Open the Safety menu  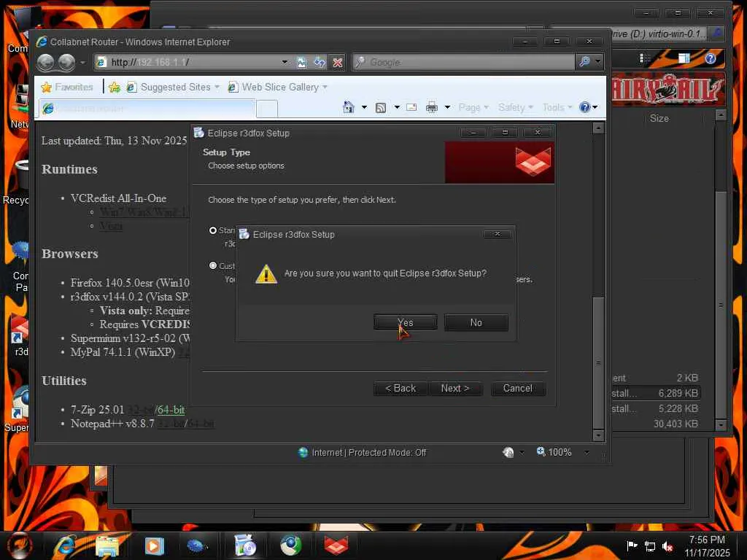(516, 108)
